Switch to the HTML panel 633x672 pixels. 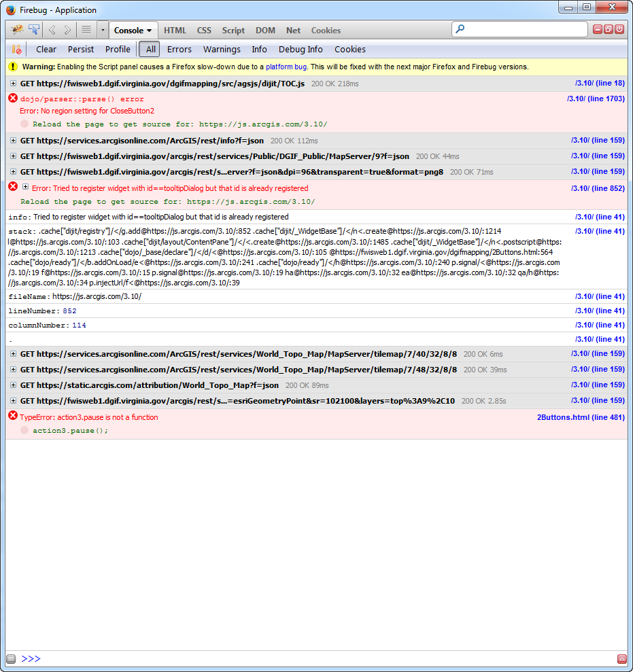click(175, 31)
